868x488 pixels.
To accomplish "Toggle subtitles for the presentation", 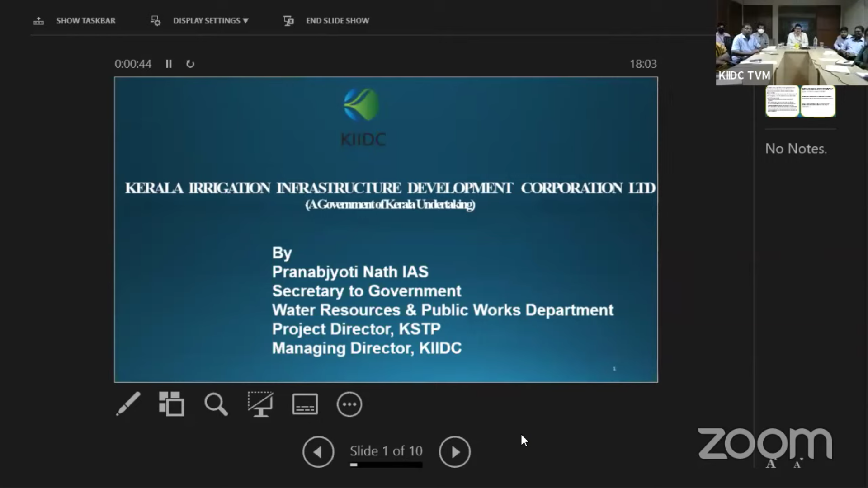I will tap(305, 404).
